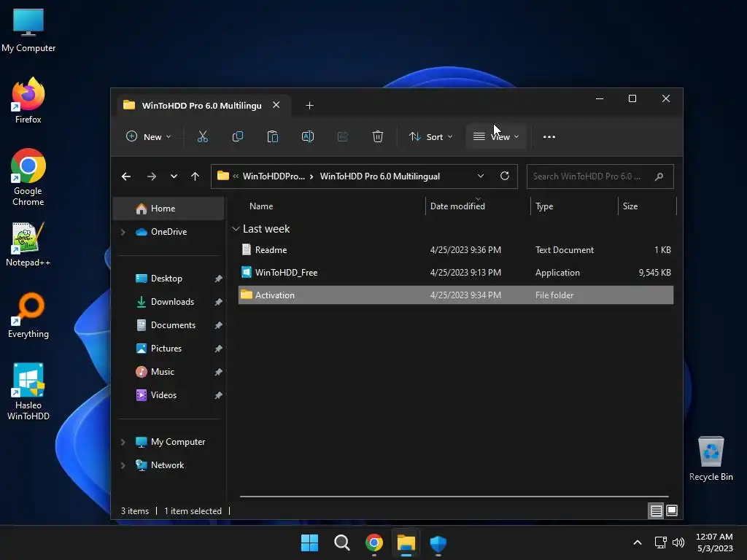The height and width of the screenshot is (560, 747).
Task: Open the View dropdown
Action: pos(496,136)
